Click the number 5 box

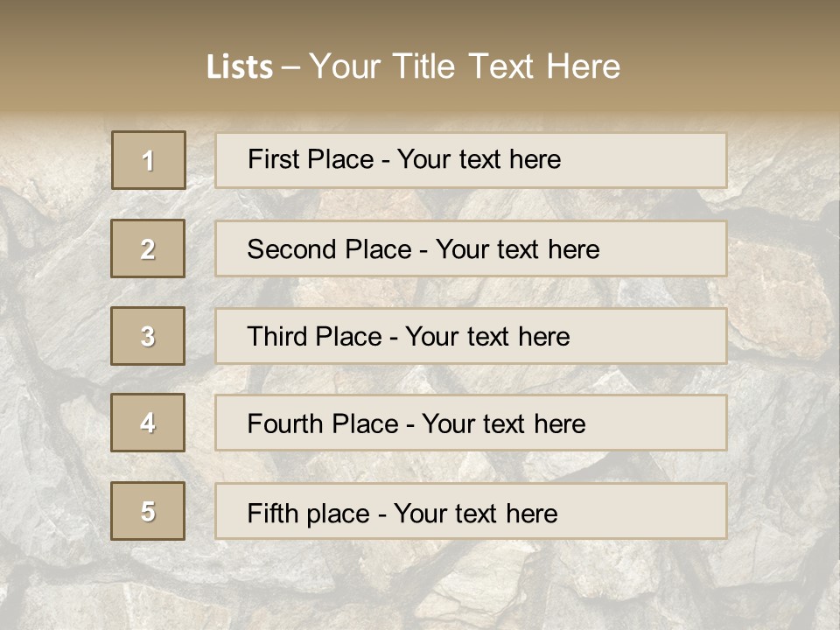tap(148, 511)
